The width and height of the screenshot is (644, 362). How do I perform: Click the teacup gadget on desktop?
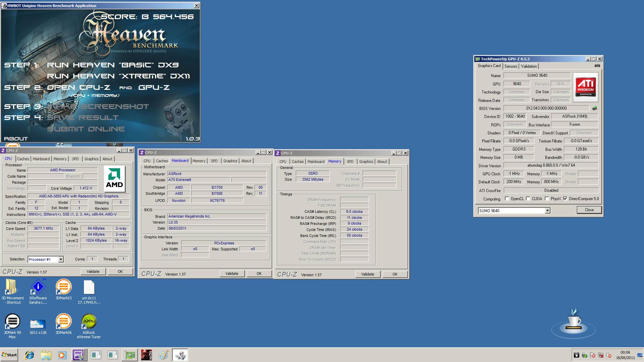click(574, 323)
